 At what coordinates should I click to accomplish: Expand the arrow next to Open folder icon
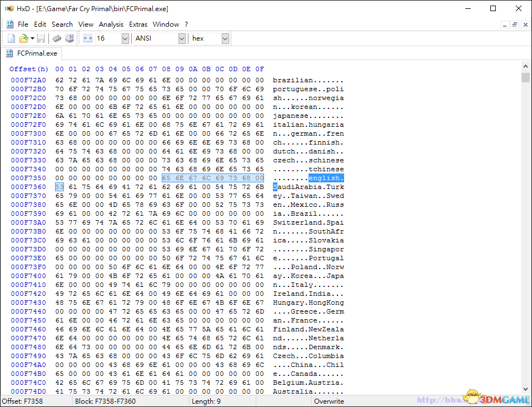(x=32, y=38)
